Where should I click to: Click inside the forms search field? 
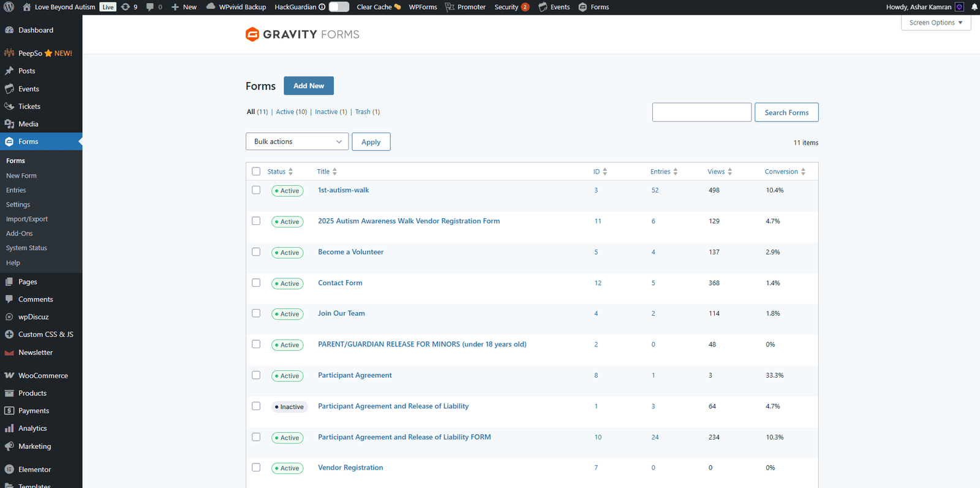click(702, 112)
